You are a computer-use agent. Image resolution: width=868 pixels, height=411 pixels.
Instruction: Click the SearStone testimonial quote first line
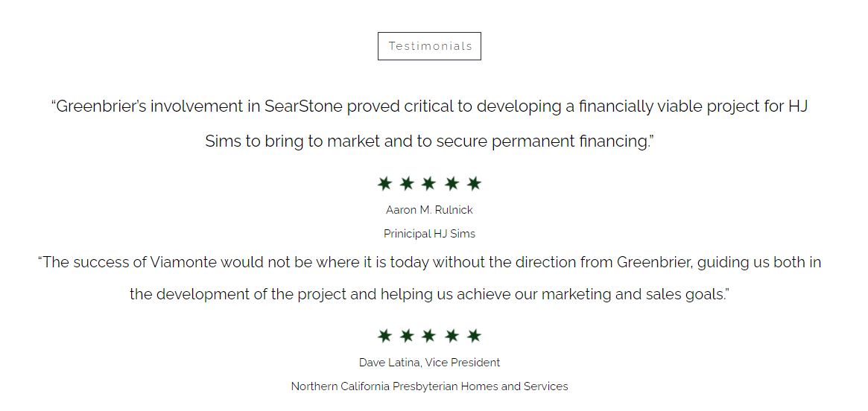pos(429,106)
